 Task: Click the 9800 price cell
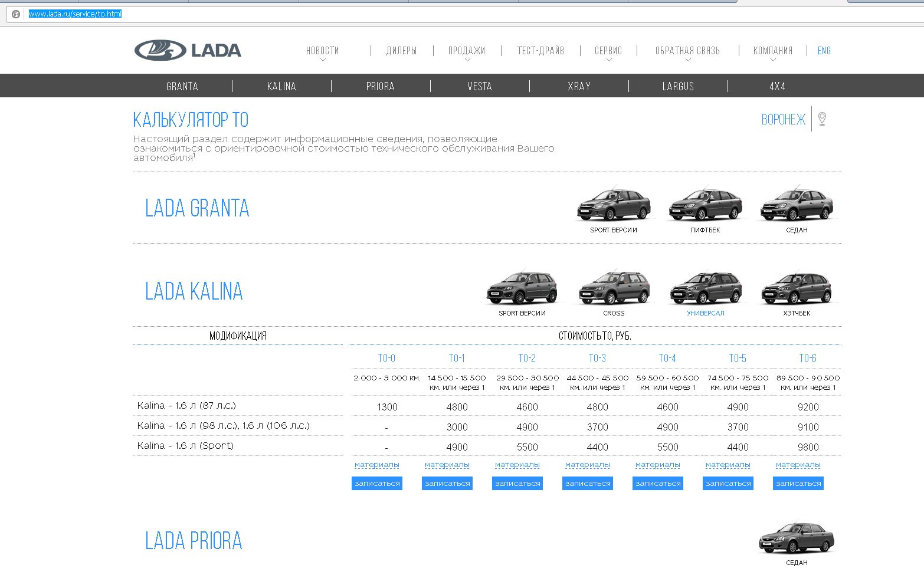(x=808, y=447)
